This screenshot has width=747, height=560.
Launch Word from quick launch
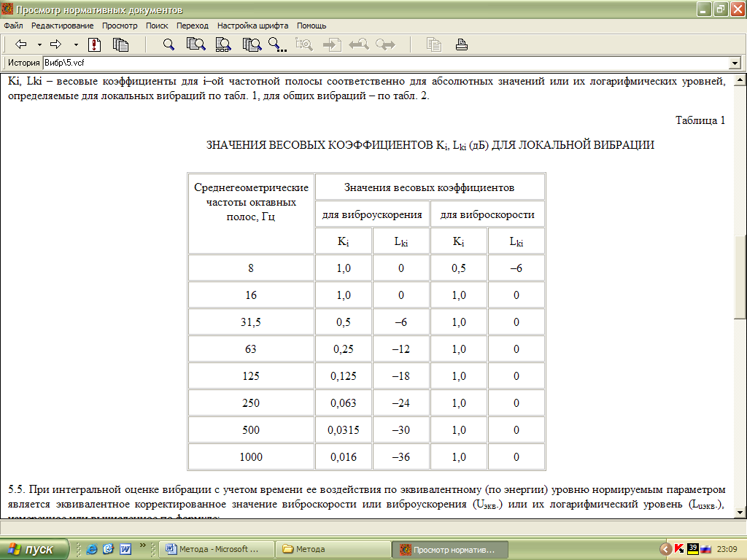tap(125, 550)
